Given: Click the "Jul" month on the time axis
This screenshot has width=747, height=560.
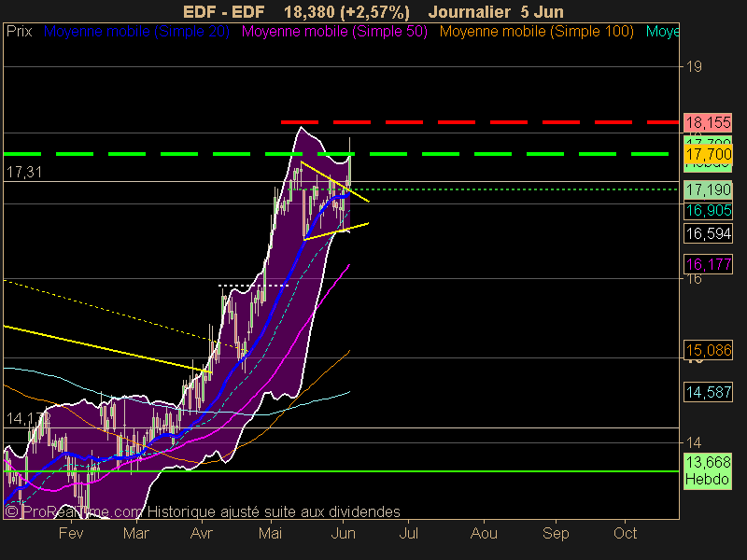Looking at the screenshot, I should click(408, 533).
